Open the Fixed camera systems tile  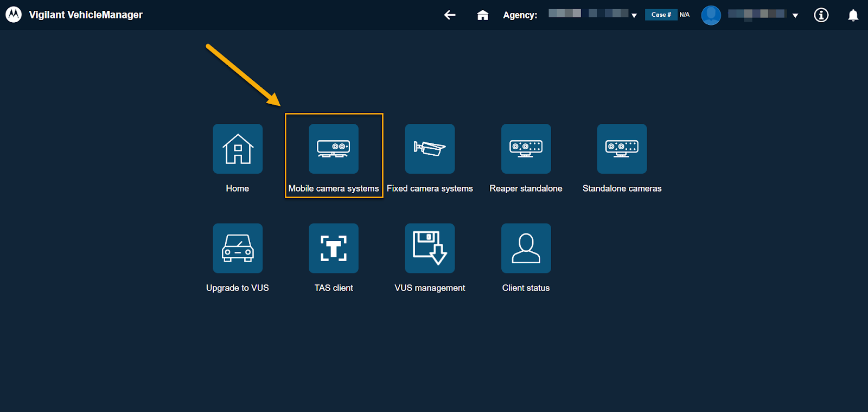(430, 149)
